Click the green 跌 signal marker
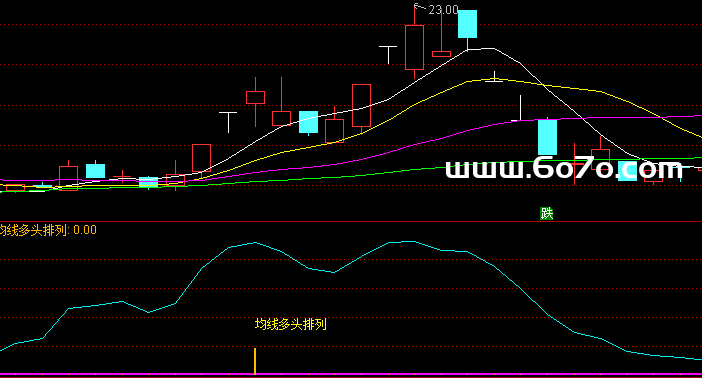The image size is (702, 378). click(546, 214)
